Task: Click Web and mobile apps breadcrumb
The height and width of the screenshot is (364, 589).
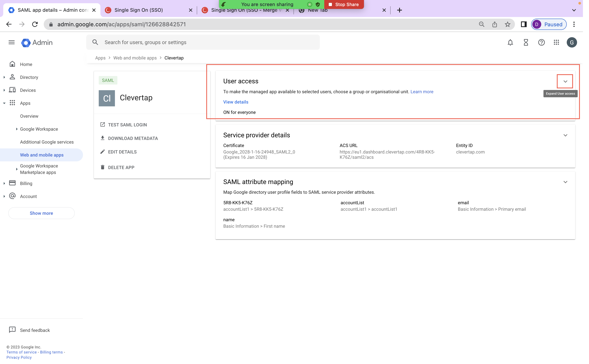Action: pyautogui.click(x=135, y=58)
